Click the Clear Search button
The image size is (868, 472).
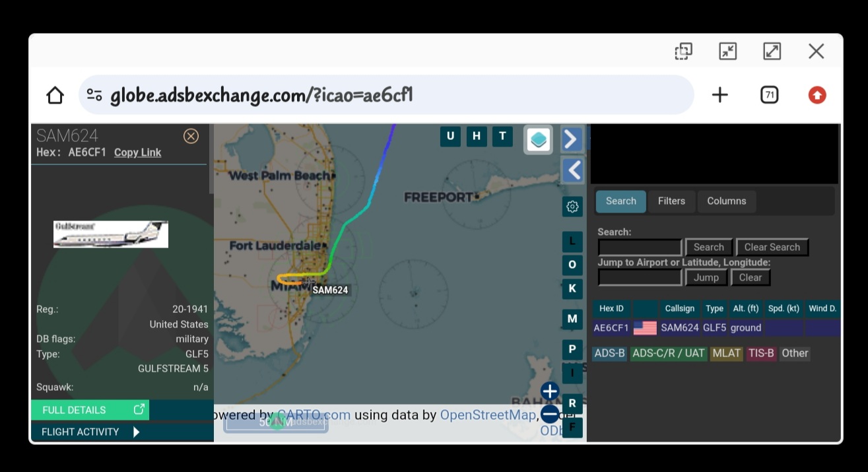pos(772,248)
